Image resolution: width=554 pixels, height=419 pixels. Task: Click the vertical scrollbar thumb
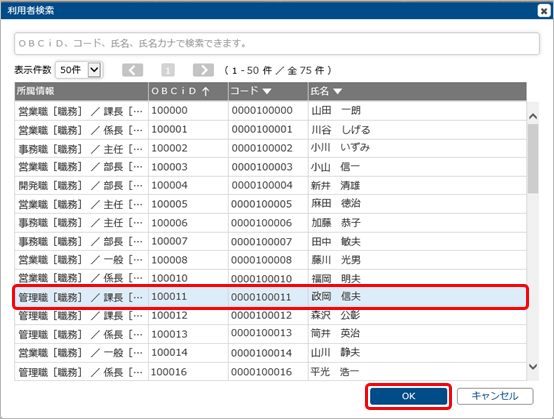533,158
